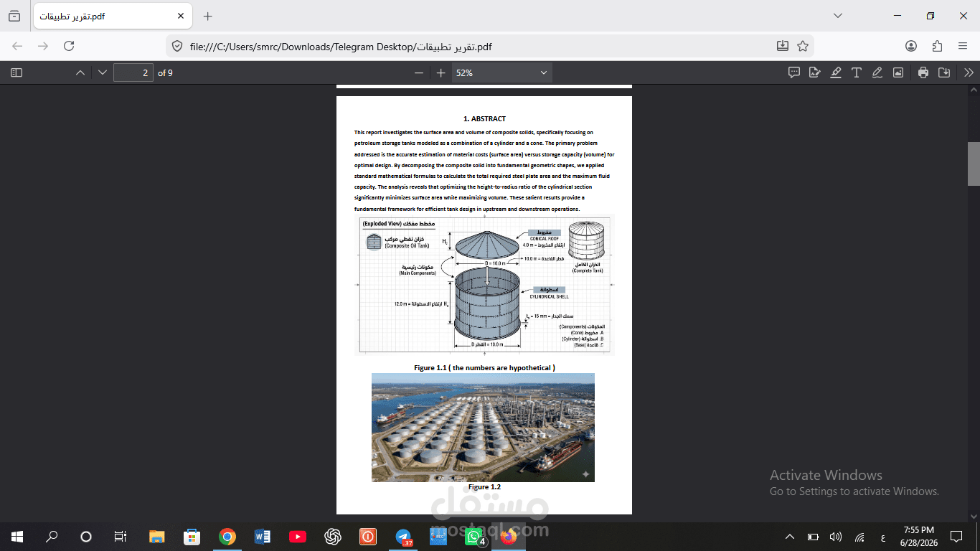Click the 'Figure 1.1' caption text
Screen dimensions: 980x551
[484, 368]
